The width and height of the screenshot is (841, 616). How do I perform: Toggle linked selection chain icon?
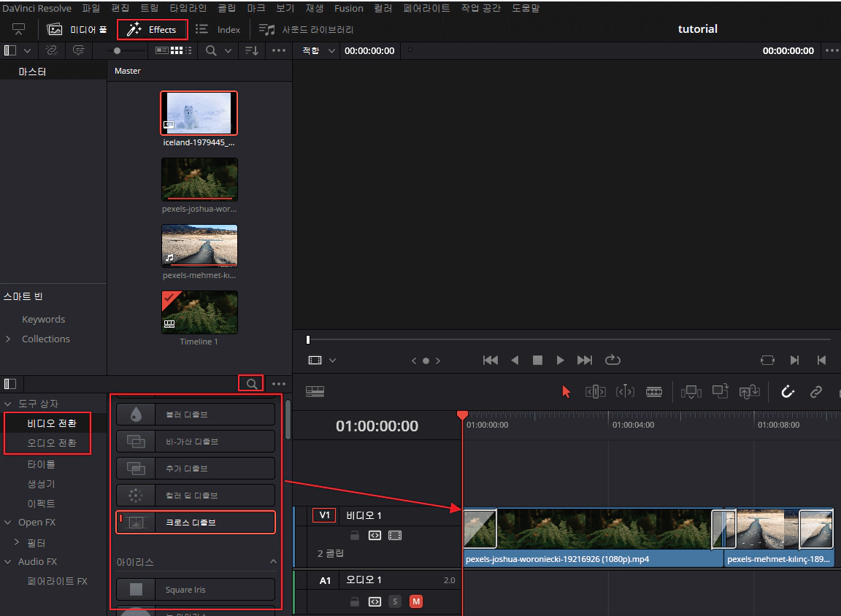815,392
